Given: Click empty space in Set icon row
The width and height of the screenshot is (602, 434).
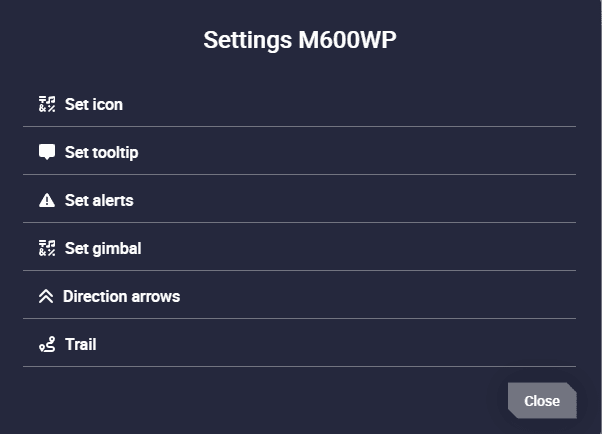Looking at the screenshot, I should 346,104.
